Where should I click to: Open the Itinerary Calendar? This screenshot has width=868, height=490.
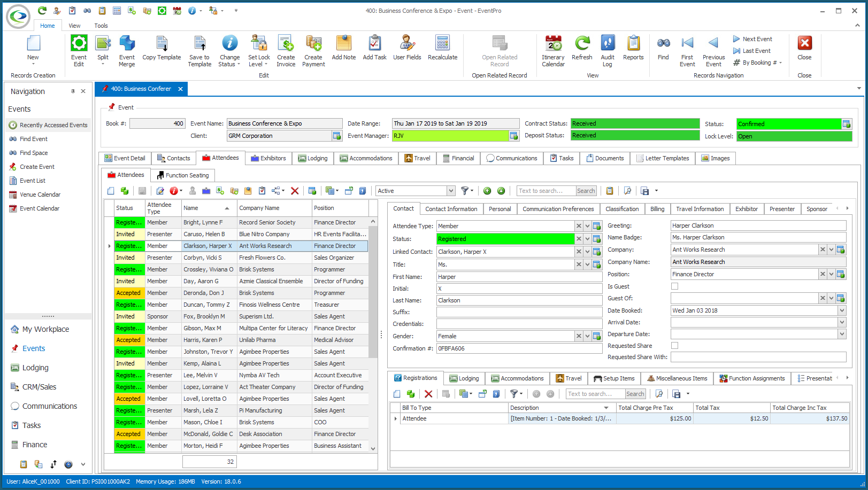(x=553, y=51)
